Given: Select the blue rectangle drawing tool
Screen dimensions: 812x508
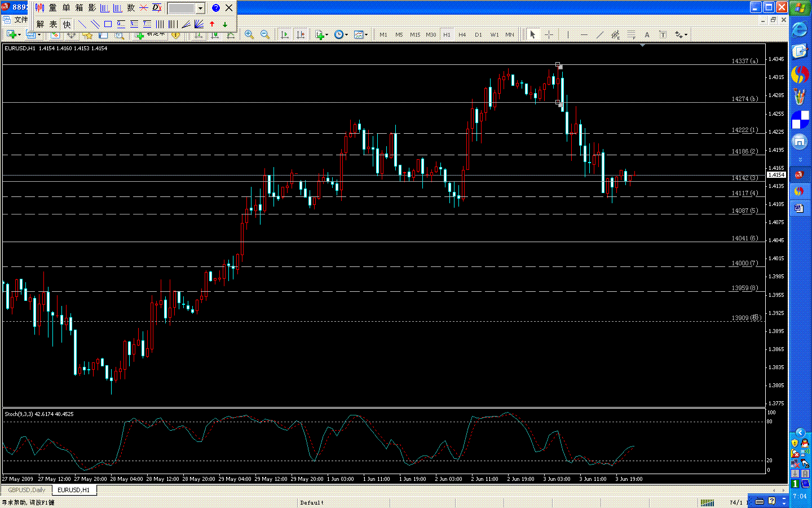Looking at the screenshot, I should (x=108, y=24).
